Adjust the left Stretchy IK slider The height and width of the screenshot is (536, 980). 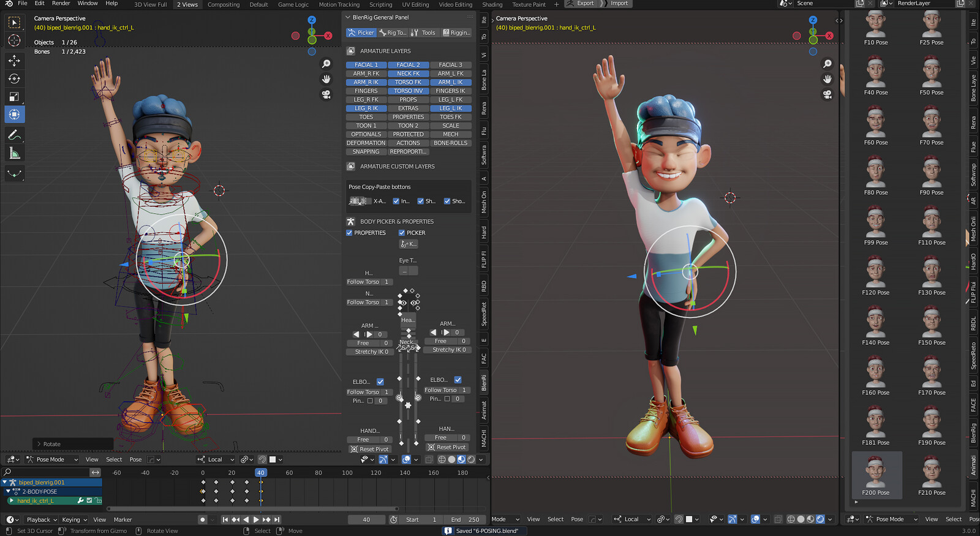(371, 352)
